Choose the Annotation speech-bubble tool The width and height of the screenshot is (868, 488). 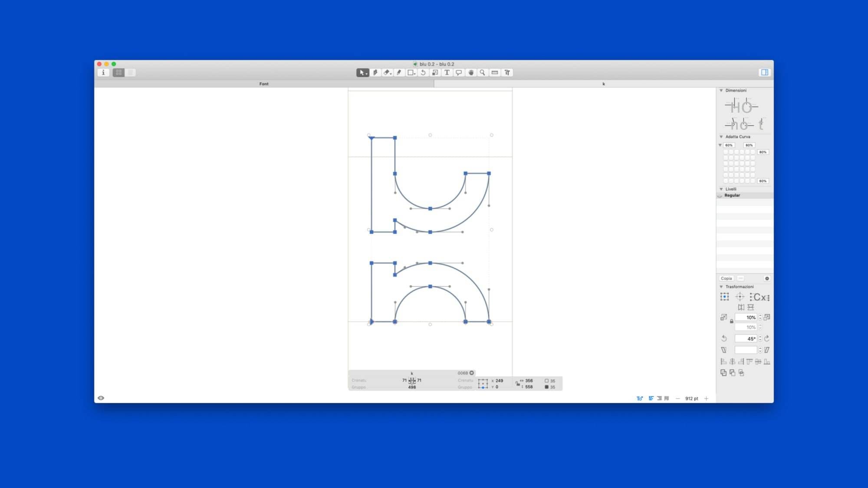459,73
